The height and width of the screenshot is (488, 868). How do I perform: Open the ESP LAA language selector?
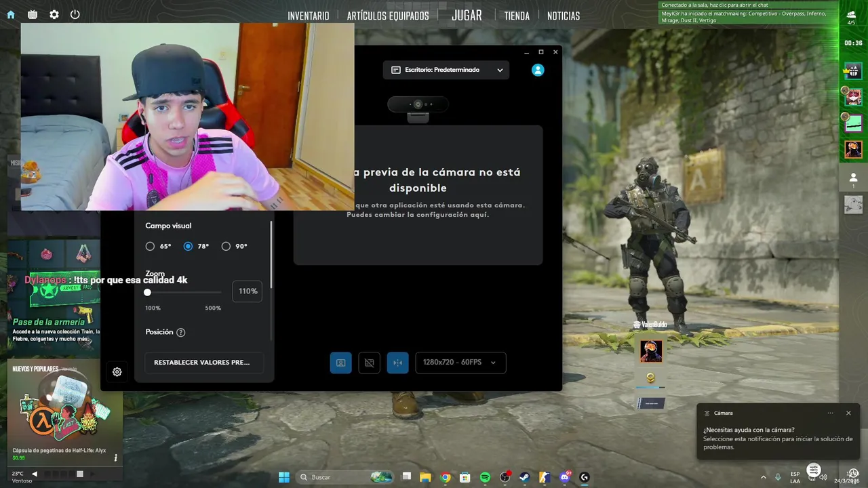pos(795,477)
